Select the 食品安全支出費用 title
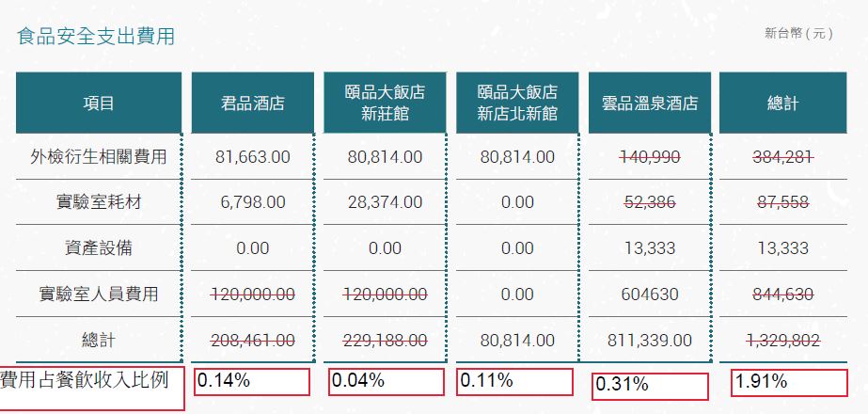The width and height of the screenshot is (868, 414). [96, 36]
